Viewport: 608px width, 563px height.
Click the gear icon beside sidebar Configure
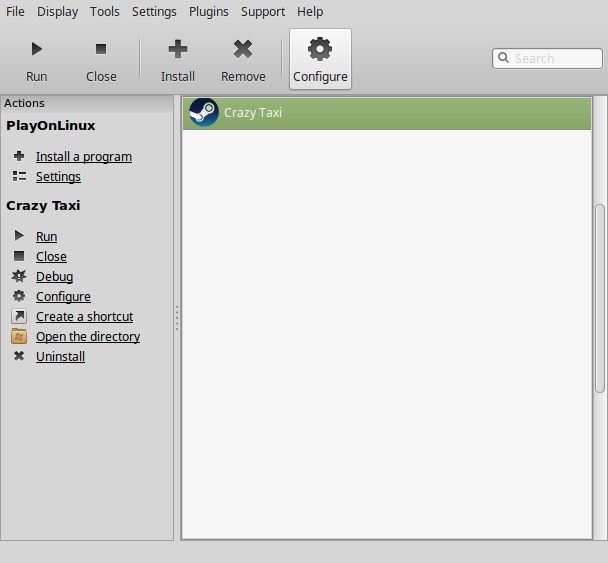coord(19,296)
